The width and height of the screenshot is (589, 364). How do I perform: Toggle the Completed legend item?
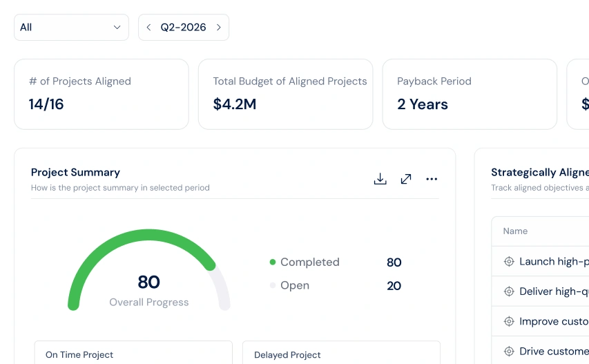tap(305, 262)
